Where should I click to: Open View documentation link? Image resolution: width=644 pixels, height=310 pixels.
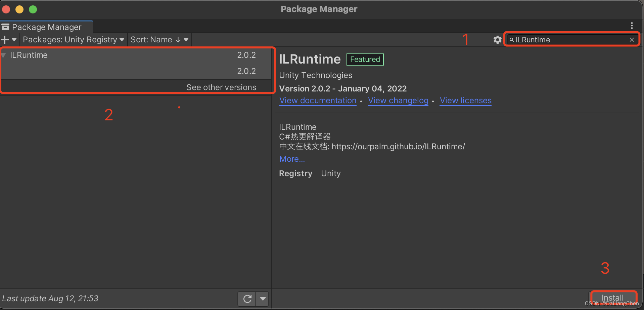pyautogui.click(x=317, y=100)
